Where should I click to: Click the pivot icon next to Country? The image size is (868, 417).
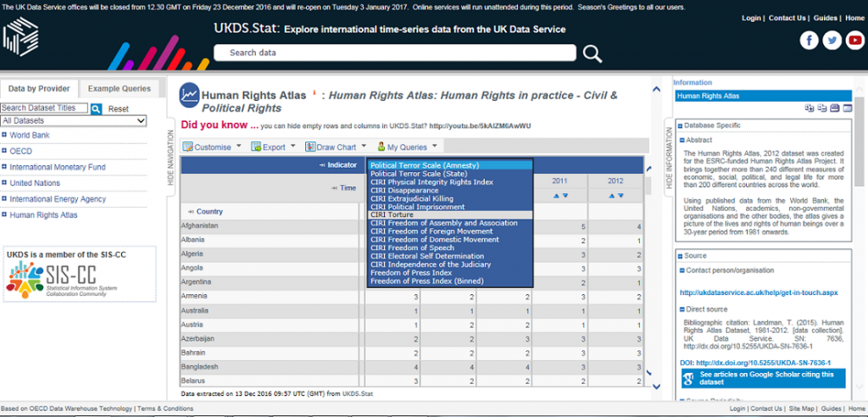191,212
